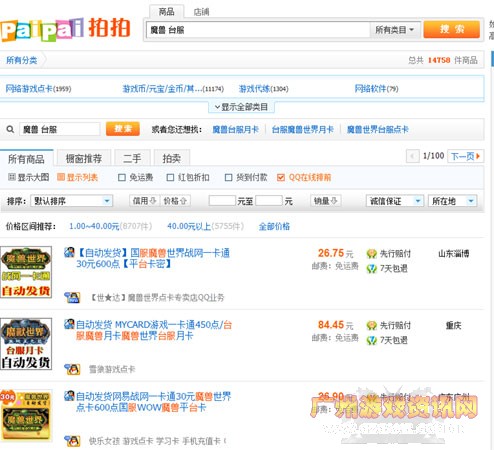The image size is (494, 450).
Task: Search suggestion 台服魔兽世界月卡
Action: pyautogui.click(x=302, y=129)
